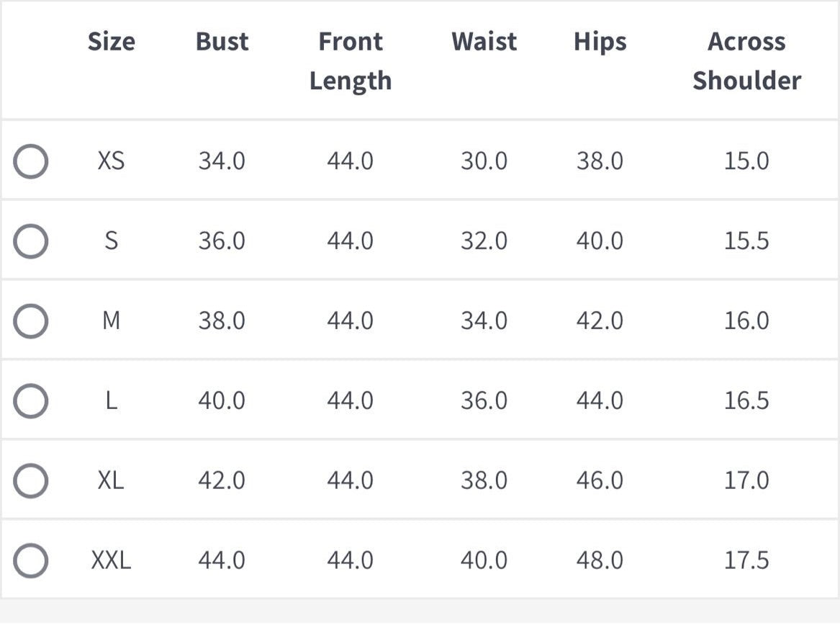Click the XS size label

point(112,161)
